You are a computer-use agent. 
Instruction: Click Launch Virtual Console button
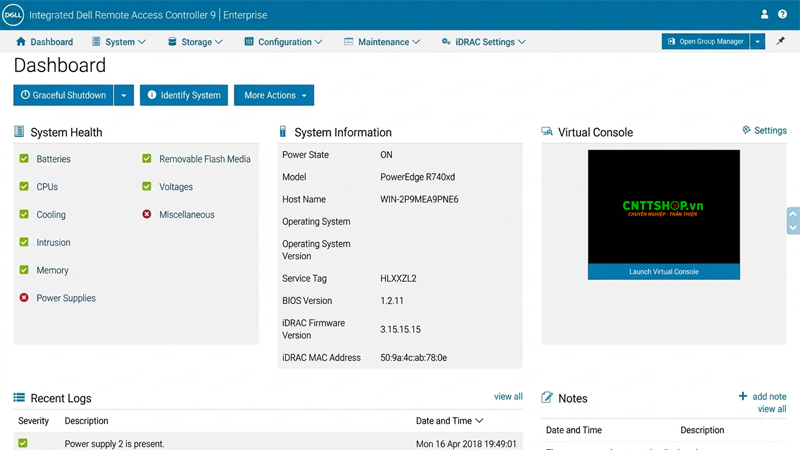click(664, 271)
